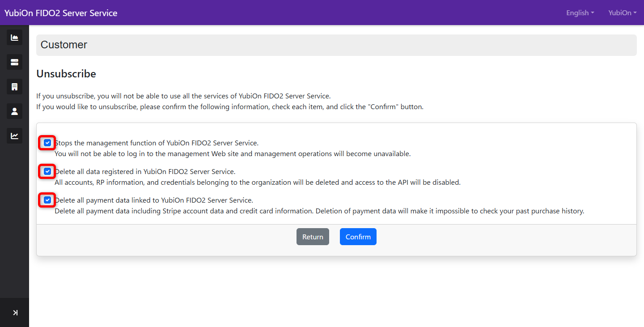
Task: Uncheck 'Delete all payment data' checkbox
Action: point(47,200)
